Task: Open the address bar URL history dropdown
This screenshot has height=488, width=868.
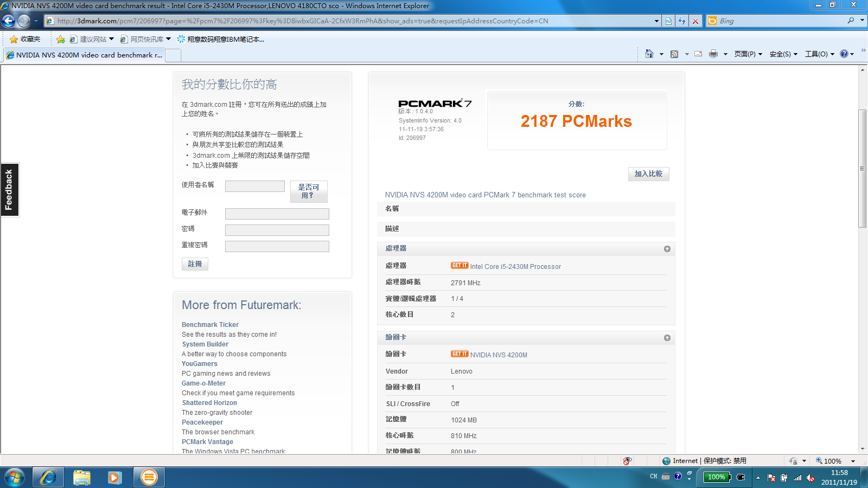Action: (656, 21)
